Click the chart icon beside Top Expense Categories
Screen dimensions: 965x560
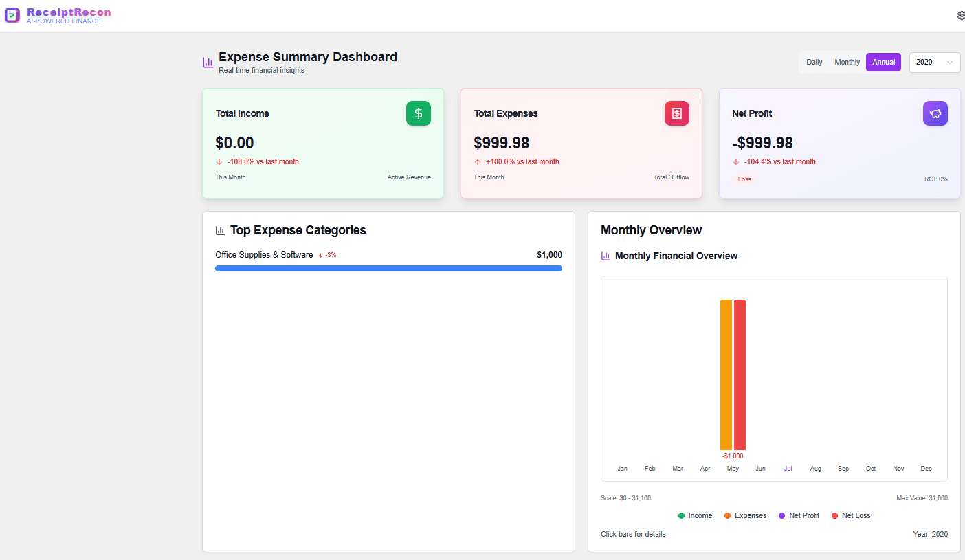point(220,230)
